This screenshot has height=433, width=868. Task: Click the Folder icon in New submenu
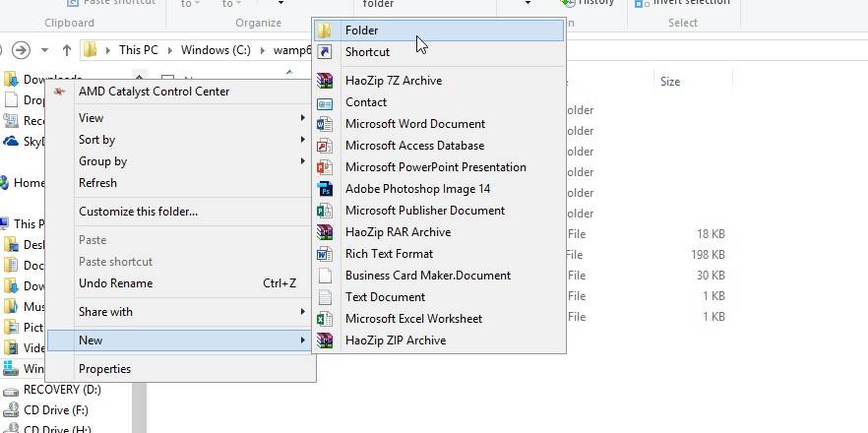[x=325, y=31]
